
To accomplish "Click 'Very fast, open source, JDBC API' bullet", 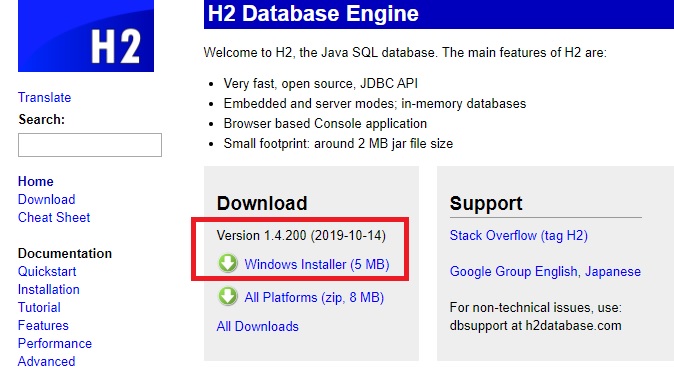I will click(x=321, y=83).
